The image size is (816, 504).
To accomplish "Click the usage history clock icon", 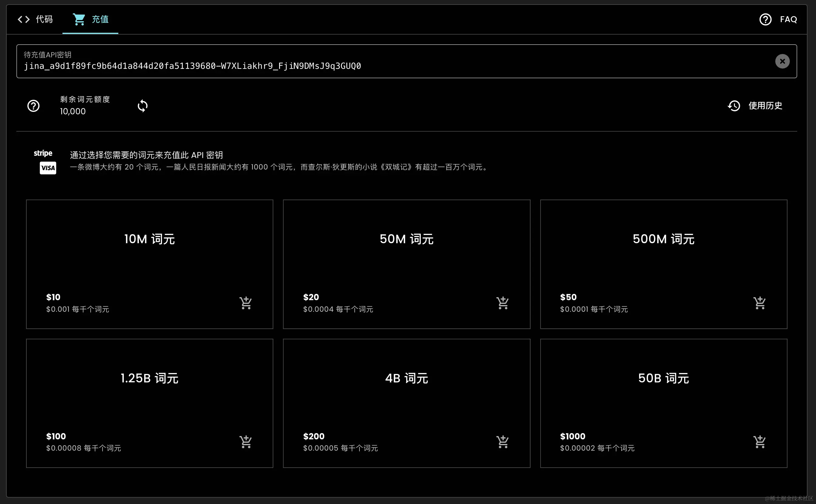I will coord(734,106).
